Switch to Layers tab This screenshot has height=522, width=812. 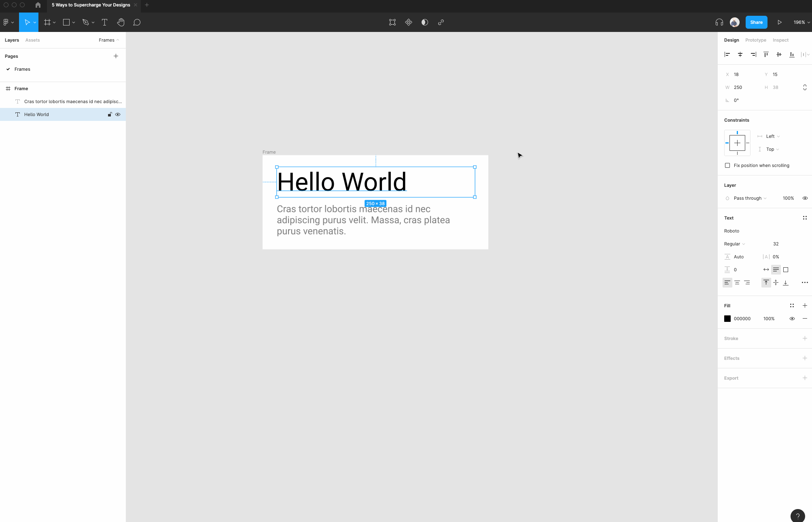coord(12,40)
